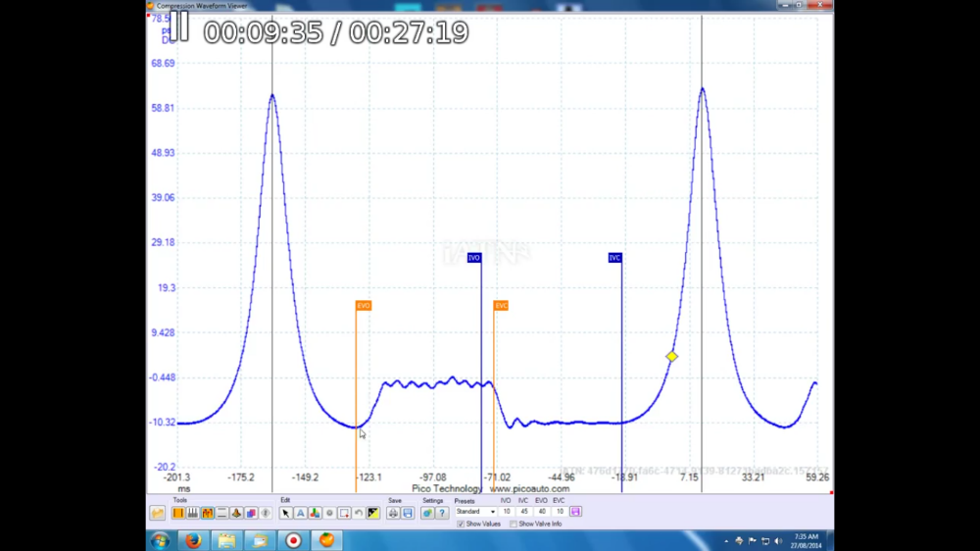The width and height of the screenshot is (980, 551).
Task: Click the purple save preset icon
Action: (575, 512)
